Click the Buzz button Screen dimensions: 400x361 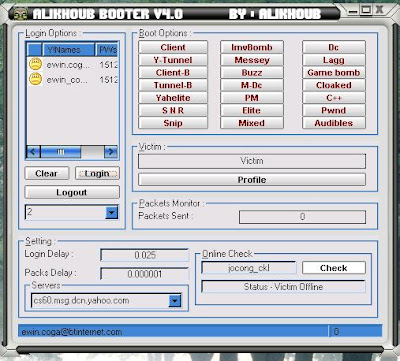(252, 72)
